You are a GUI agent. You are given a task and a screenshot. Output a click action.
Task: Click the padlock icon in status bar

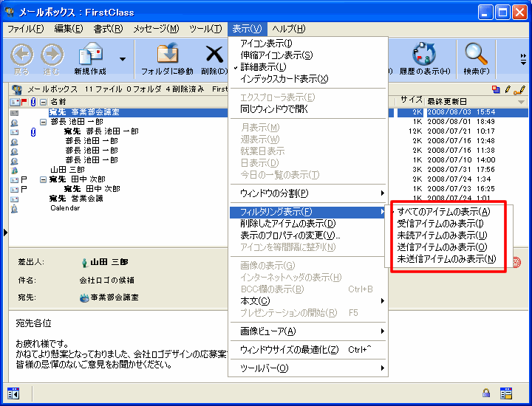pos(486,393)
